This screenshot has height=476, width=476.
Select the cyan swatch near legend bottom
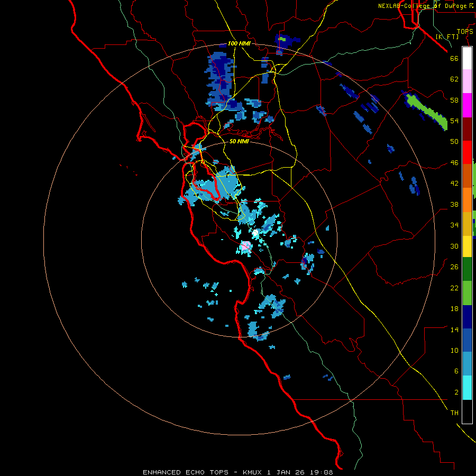[x=467, y=388]
